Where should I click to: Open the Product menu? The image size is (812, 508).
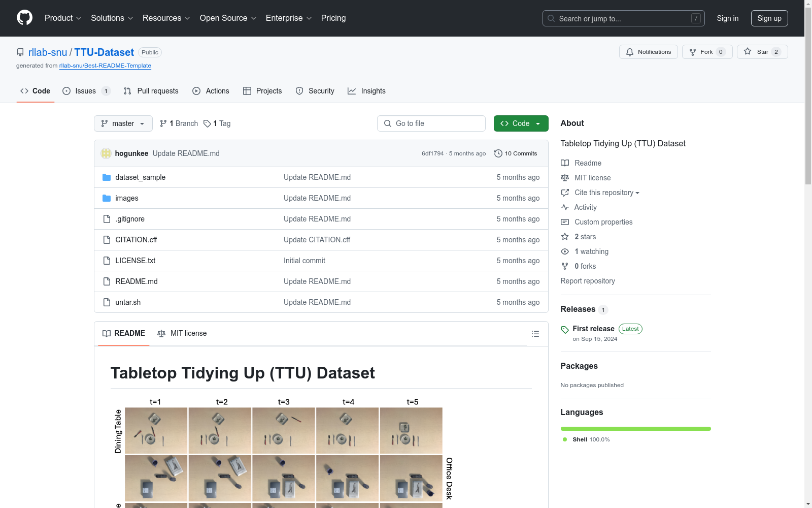[63, 18]
